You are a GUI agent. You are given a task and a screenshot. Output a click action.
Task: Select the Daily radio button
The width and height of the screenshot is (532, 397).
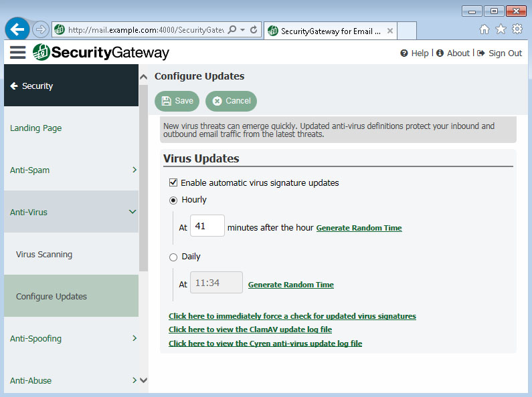pyautogui.click(x=173, y=257)
